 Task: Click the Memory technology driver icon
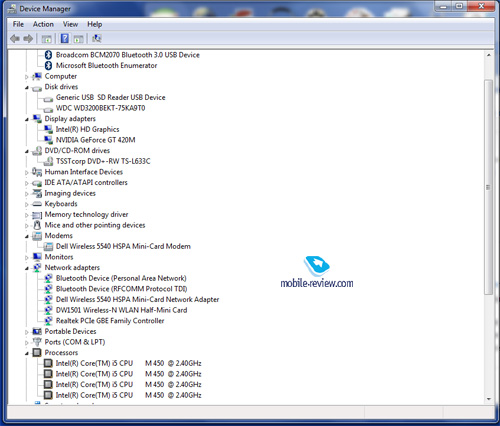point(37,215)
